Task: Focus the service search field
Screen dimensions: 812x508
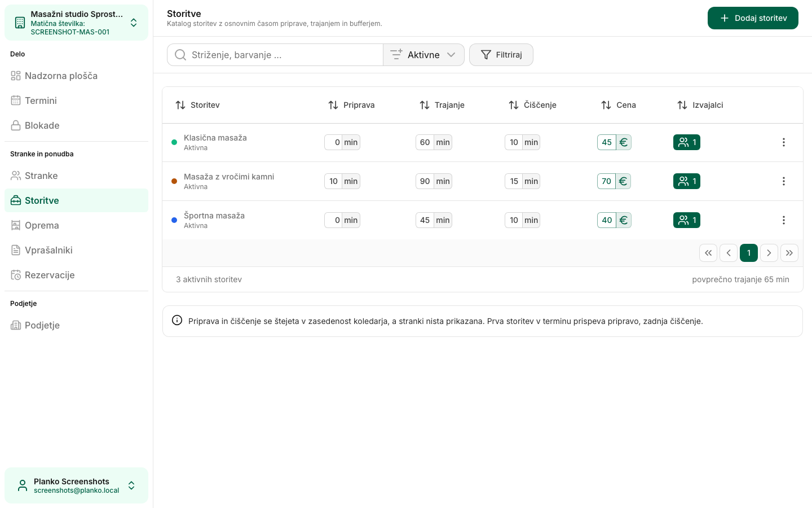Action: point(275,55)
